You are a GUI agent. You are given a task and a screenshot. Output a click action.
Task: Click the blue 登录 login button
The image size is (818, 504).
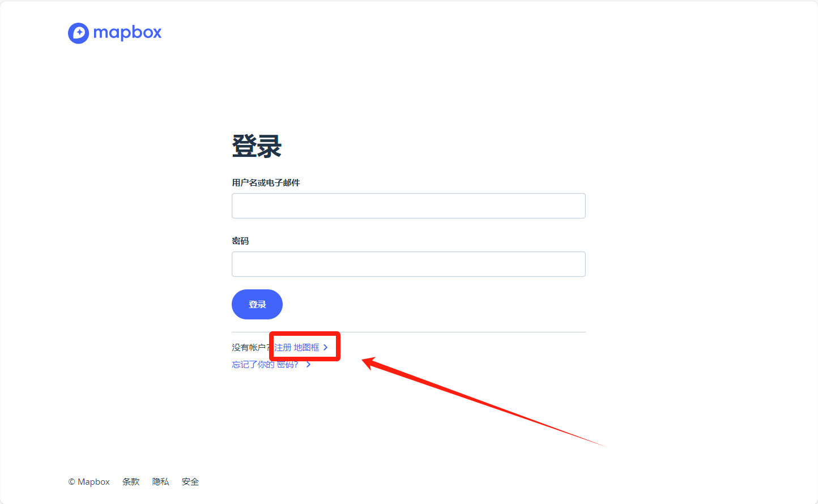click(x=257, y=304)
